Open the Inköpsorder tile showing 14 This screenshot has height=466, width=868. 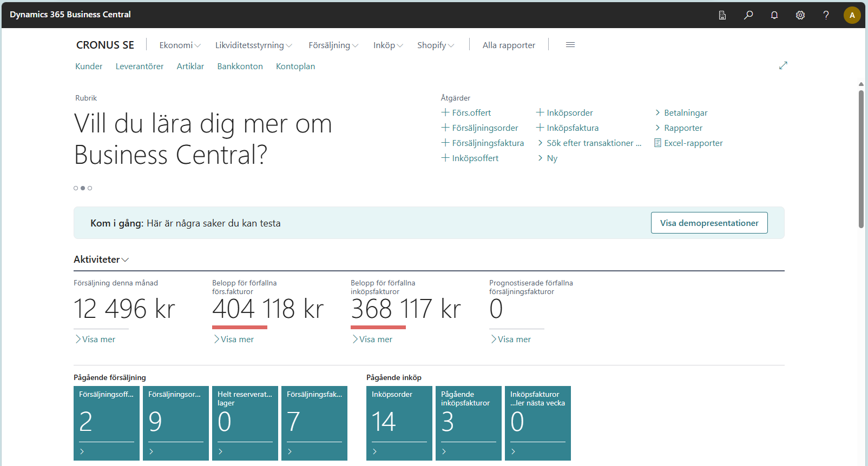399,423
